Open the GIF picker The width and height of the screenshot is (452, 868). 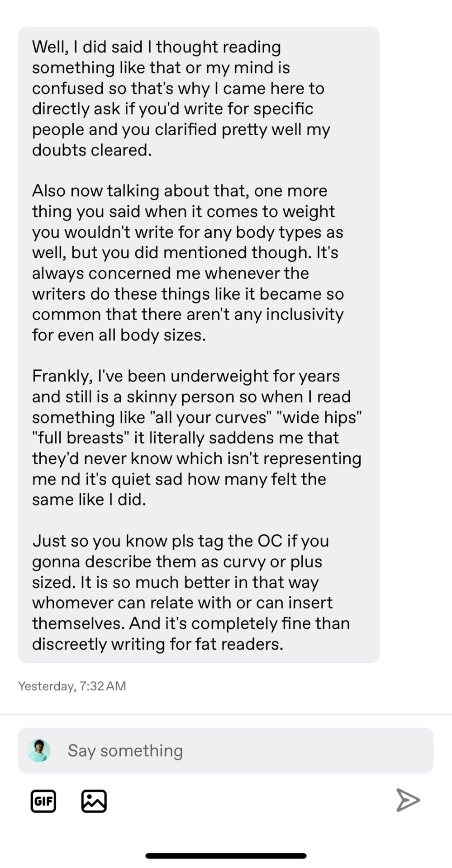(x=43, y=801)
